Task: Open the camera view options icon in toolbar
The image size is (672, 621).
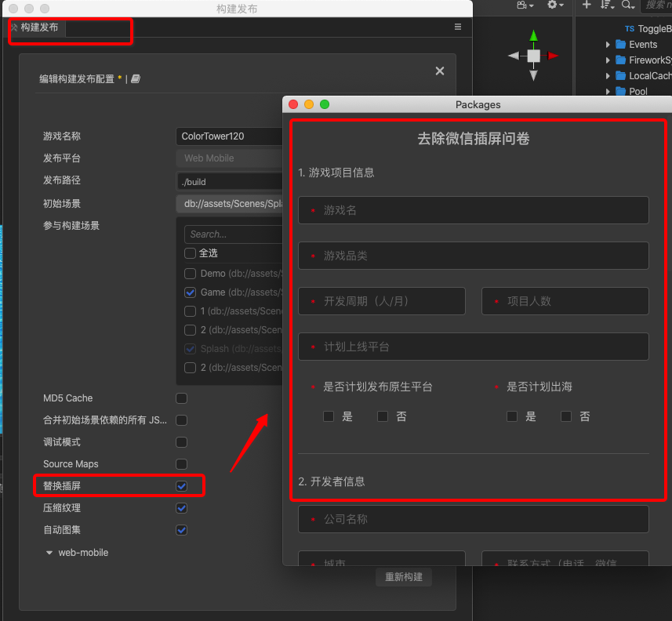Action: (523, 5)
